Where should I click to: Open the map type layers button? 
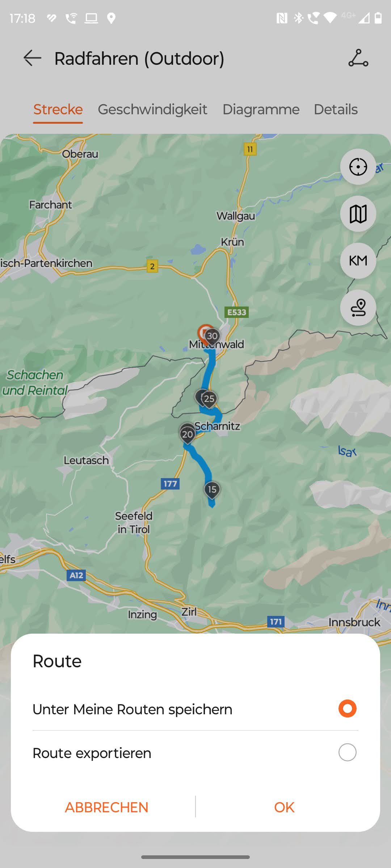point(358,214)
